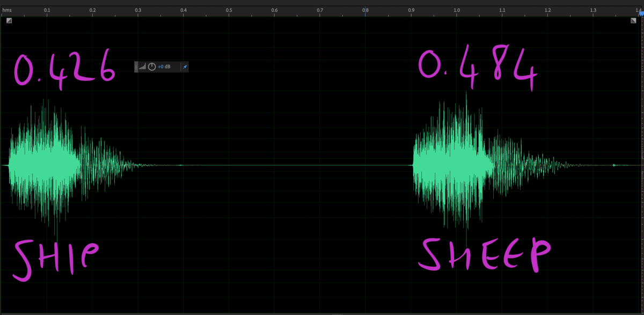Click the handwritten 0.426 annotation
The height and width of the screenshot is (315, 644).
64,68
